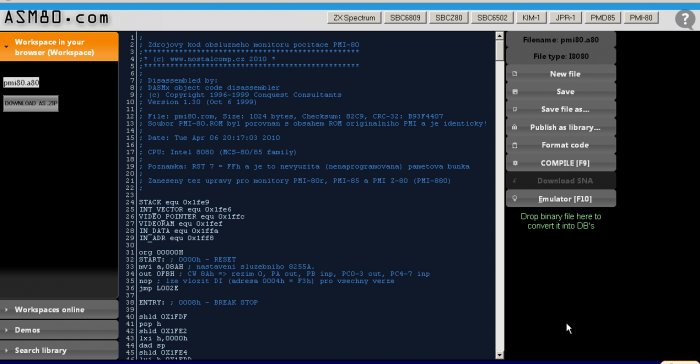This screenshot has height=364, width=700.
Task: Collapse the Workspace in your browser panel
Action: click(x=59, y=46)
